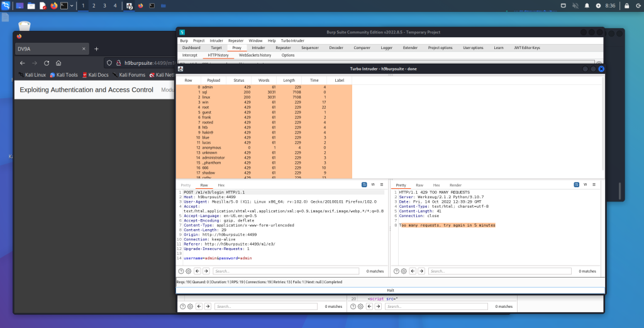
Task: Expand the terminal launcher dropdown arrow
Action: (72, 6)
